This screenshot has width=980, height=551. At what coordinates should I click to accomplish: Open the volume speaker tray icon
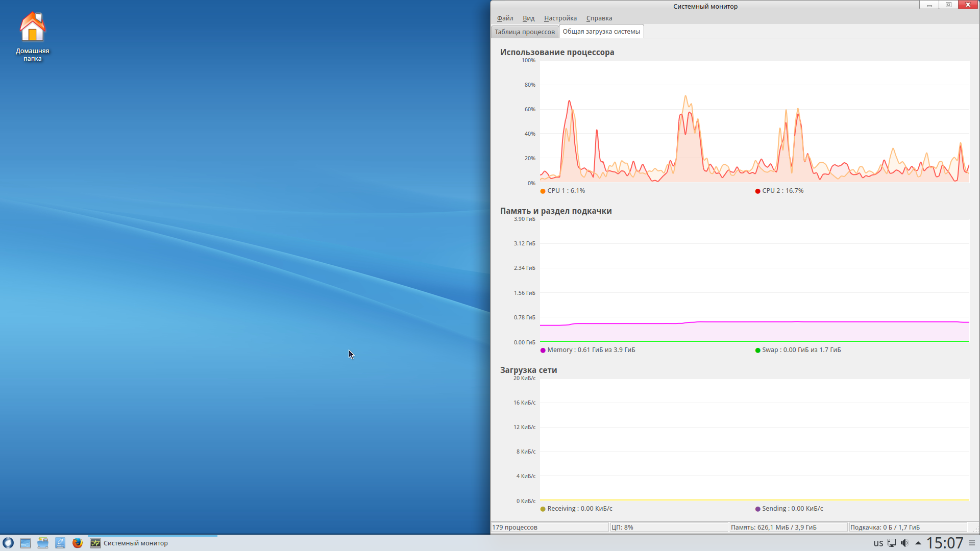point(904,543)
